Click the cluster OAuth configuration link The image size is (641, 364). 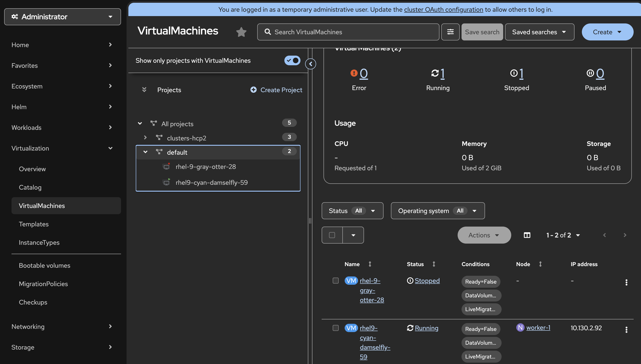[x=443, y=9]
